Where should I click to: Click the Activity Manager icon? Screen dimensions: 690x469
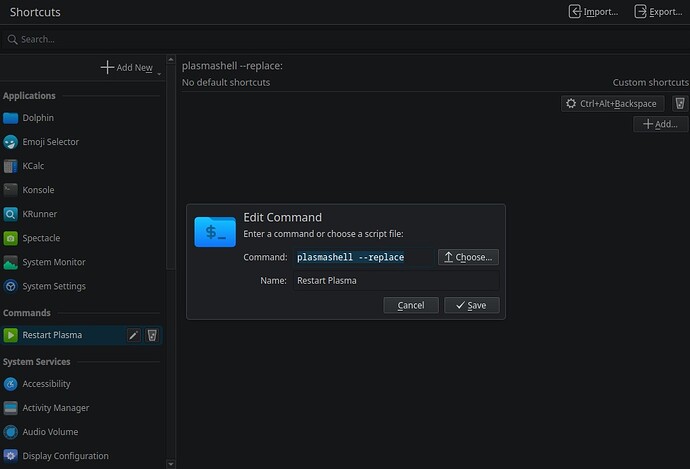coord(11,408)
